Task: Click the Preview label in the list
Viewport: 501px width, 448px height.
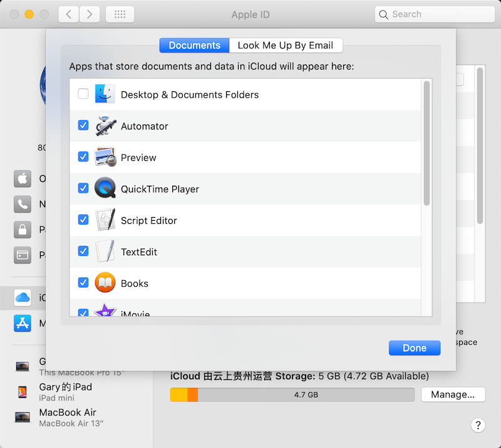Action: click(x=138, y=158)
